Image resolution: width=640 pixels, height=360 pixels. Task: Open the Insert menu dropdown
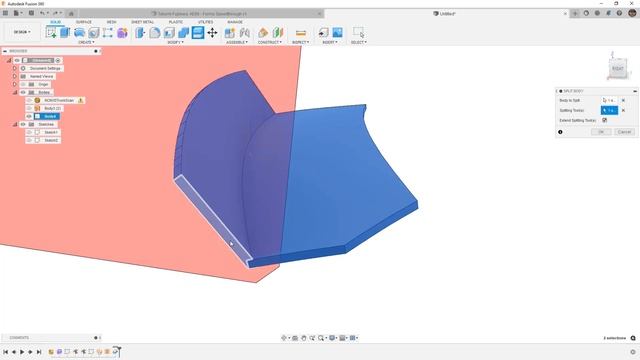(330, 42)
